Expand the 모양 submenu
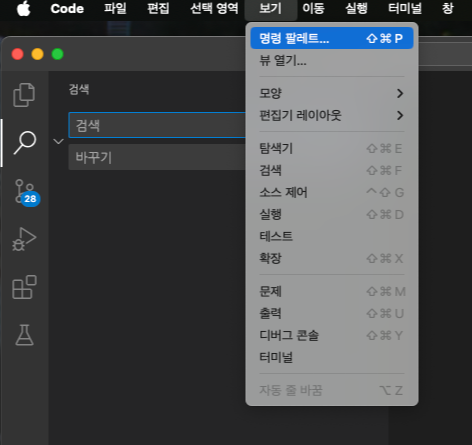Viewport: 472px width, 445px height. (332, 93)
